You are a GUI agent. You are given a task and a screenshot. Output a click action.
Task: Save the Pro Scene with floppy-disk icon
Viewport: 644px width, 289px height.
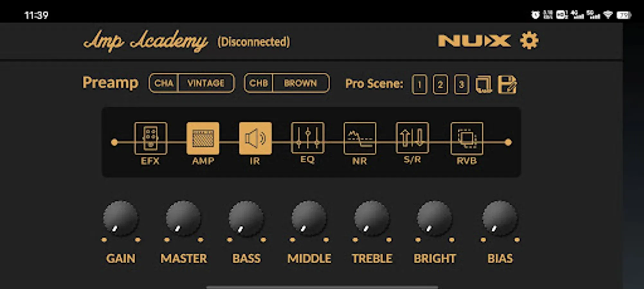click(x=507, y=84)
